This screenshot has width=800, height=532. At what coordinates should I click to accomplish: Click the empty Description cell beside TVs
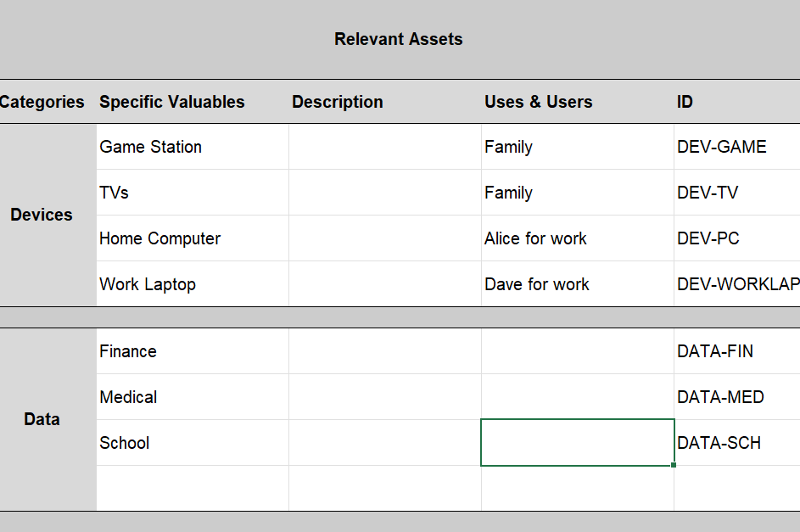(x=385, y=193)
